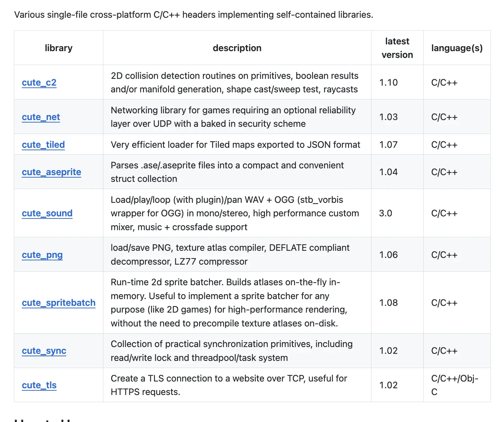Click the 2D collision detection description

235,82
